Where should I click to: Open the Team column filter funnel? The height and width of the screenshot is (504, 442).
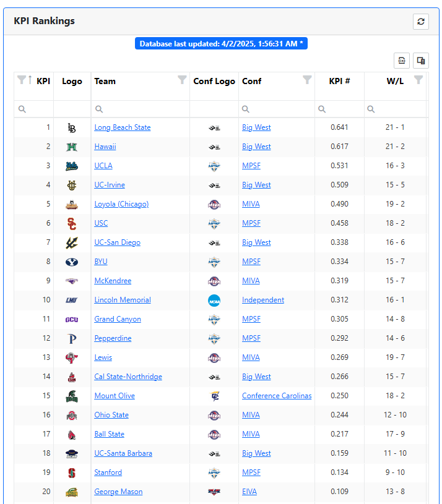click(182, 80)
